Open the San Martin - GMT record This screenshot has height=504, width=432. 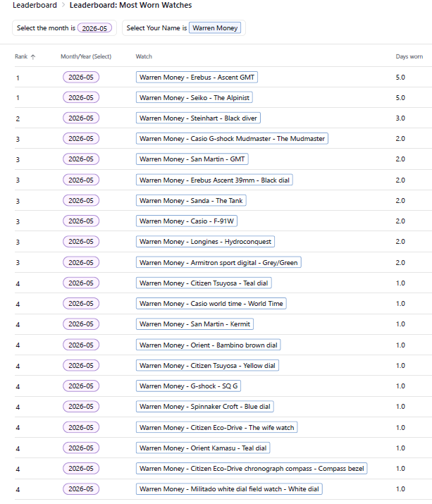click(x=192, y=159)
